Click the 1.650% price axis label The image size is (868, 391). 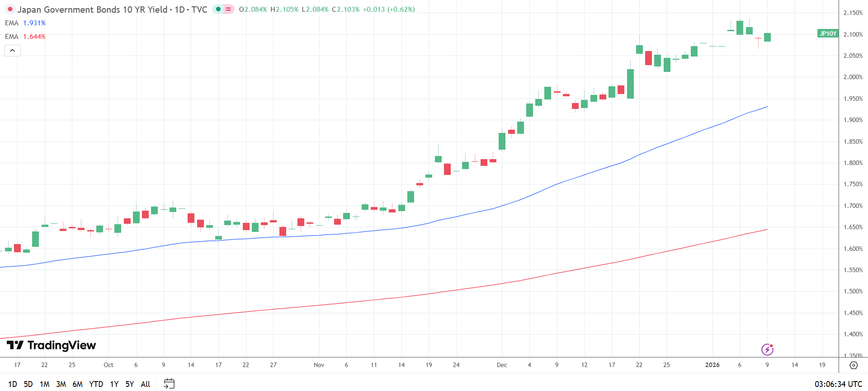(853, 227)
